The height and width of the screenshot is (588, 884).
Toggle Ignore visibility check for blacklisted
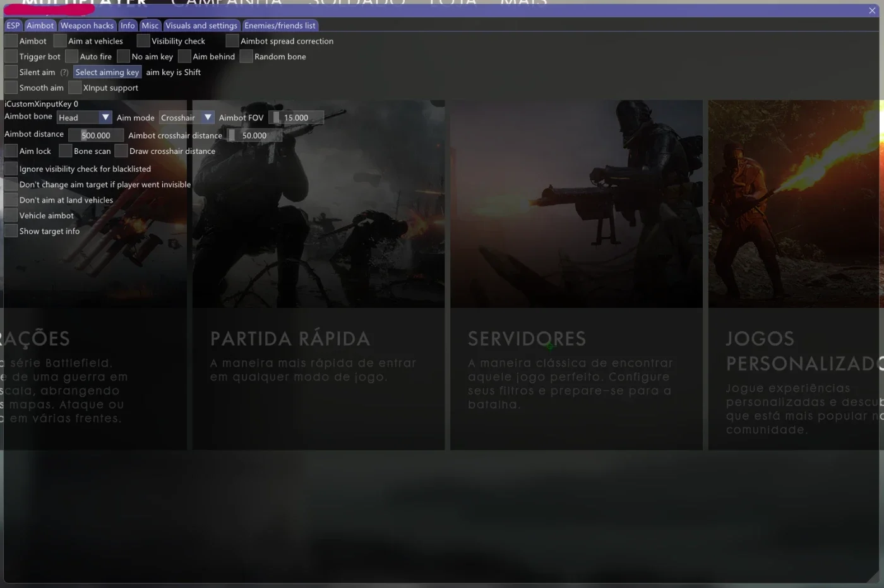click(11, 168)
